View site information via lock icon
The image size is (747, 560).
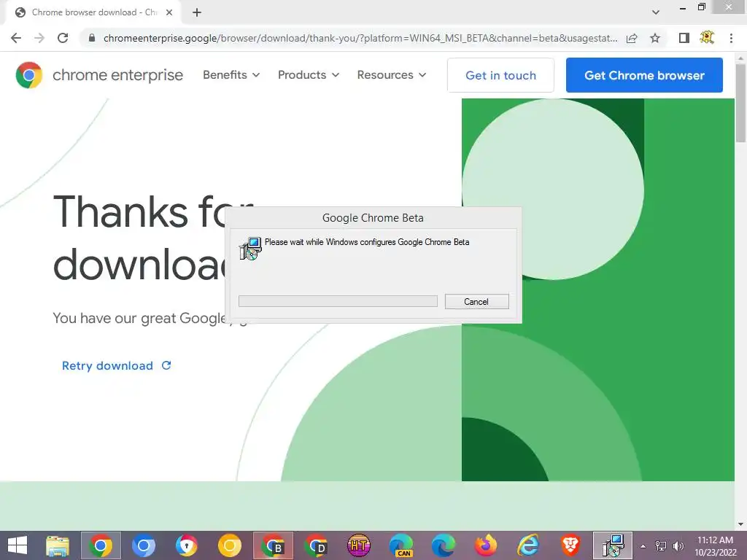[92, 38]
